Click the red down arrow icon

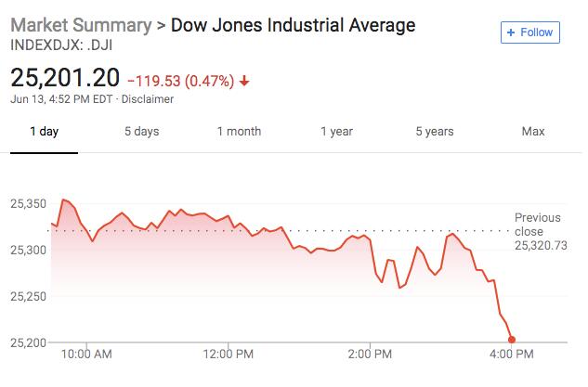pos(244,80)
